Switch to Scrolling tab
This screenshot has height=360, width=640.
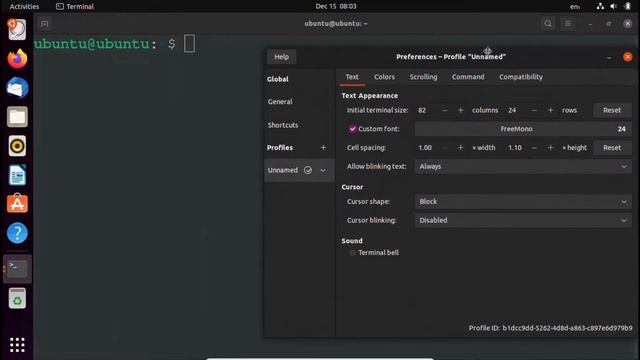click(423, 77)
